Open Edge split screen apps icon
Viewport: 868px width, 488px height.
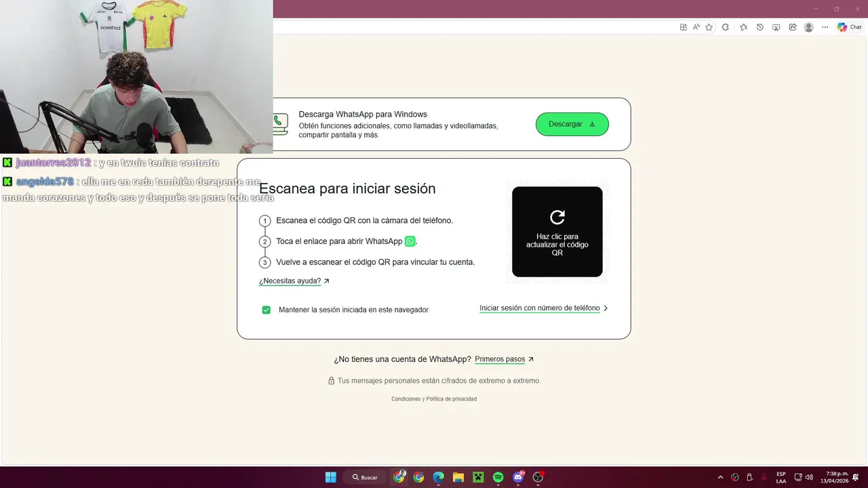684,27
